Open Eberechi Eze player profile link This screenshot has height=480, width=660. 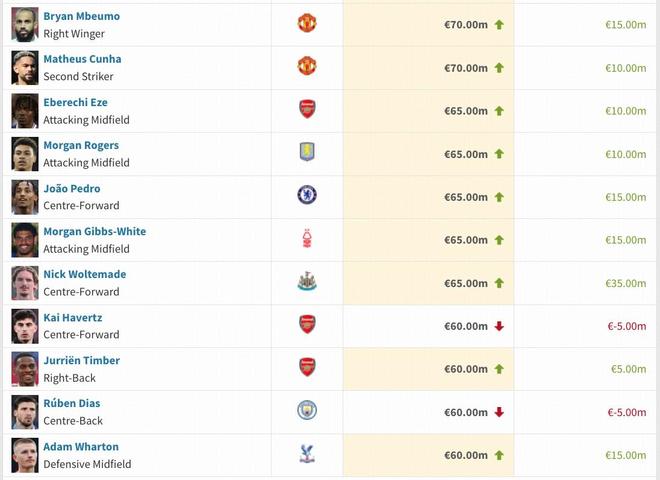pos(75,102)
